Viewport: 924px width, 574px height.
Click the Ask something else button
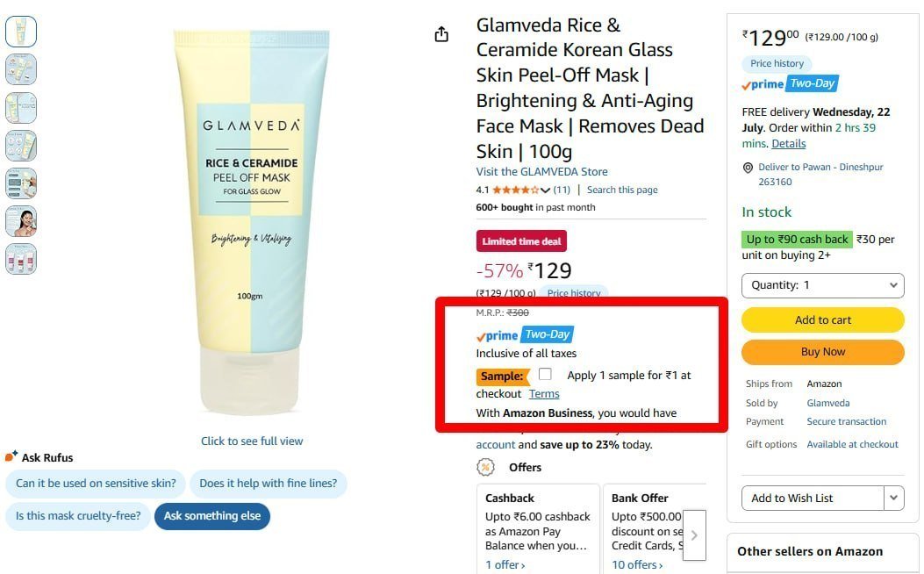coord(212,516)
